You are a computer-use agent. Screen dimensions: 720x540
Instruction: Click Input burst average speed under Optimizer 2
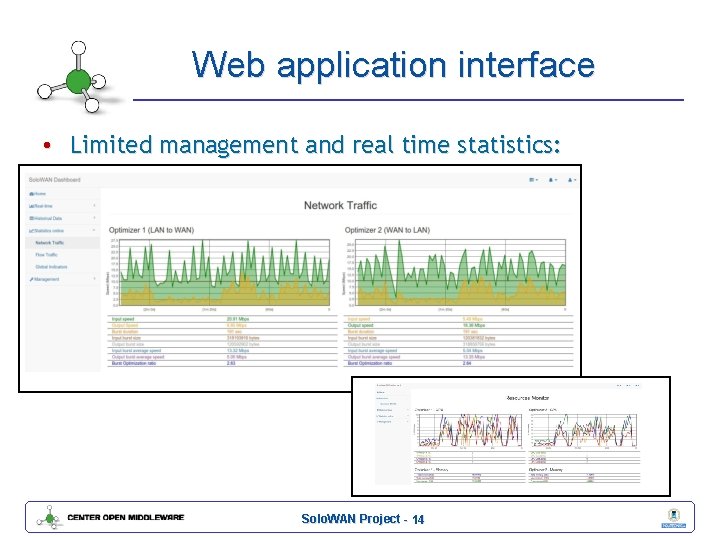pyautogui.click(x=459, y=350)
